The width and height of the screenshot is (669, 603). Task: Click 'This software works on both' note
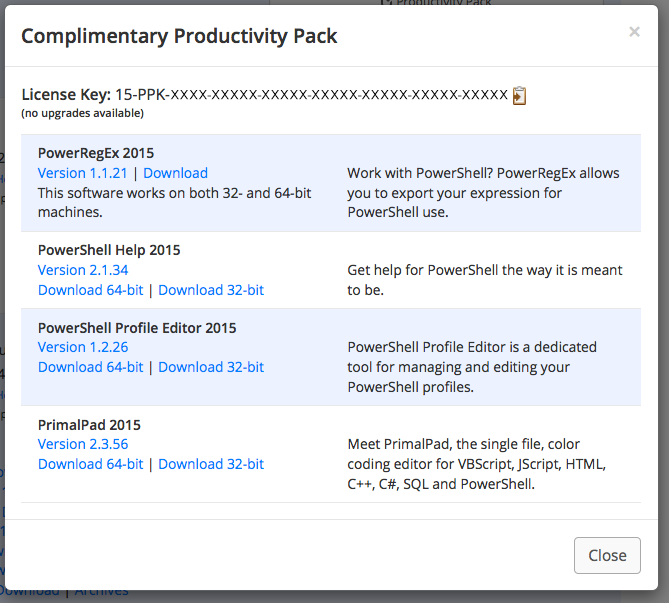[175, 202]
